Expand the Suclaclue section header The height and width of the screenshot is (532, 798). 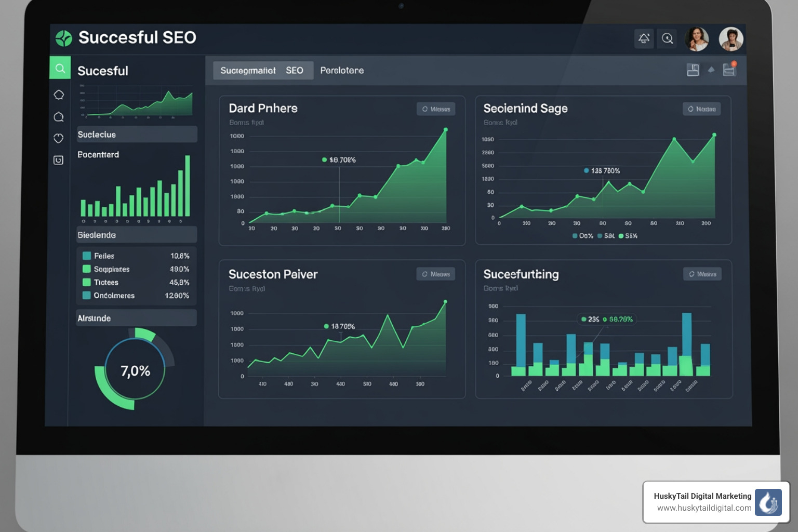(x=136, y=134)
